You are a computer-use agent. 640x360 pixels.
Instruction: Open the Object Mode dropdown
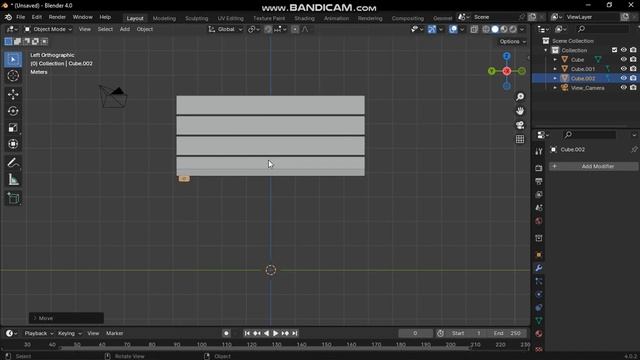[x=48, y=29]
